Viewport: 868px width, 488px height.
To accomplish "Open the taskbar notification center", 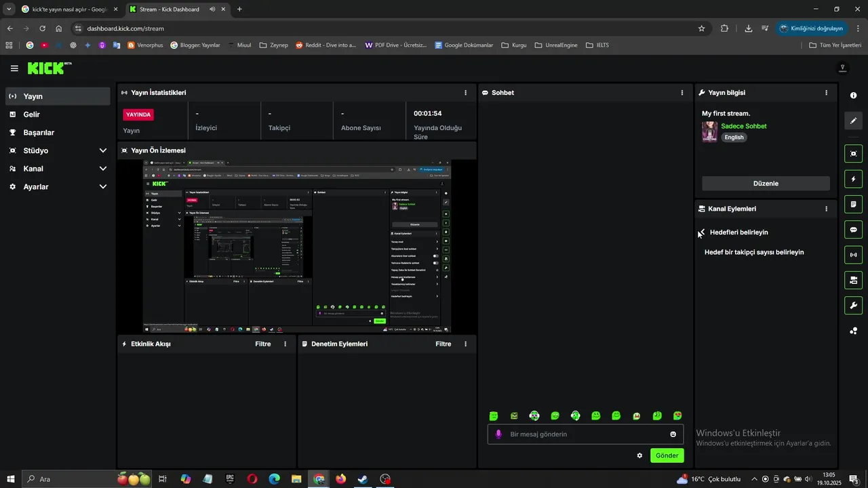I will click(x=854, y=479).
